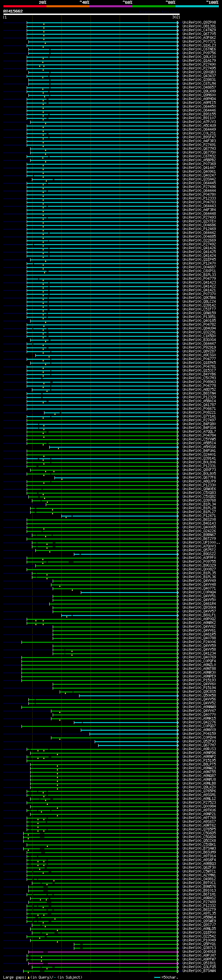Select the UniRef100_C5G6D5 label
Viewport: 222px width, 980px height.
tap(199, 833)
